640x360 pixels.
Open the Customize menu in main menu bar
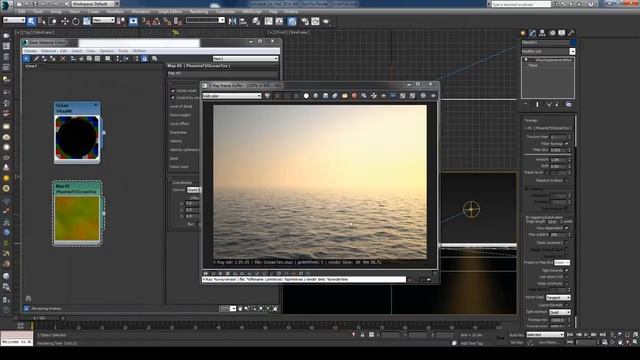point(225,11)
